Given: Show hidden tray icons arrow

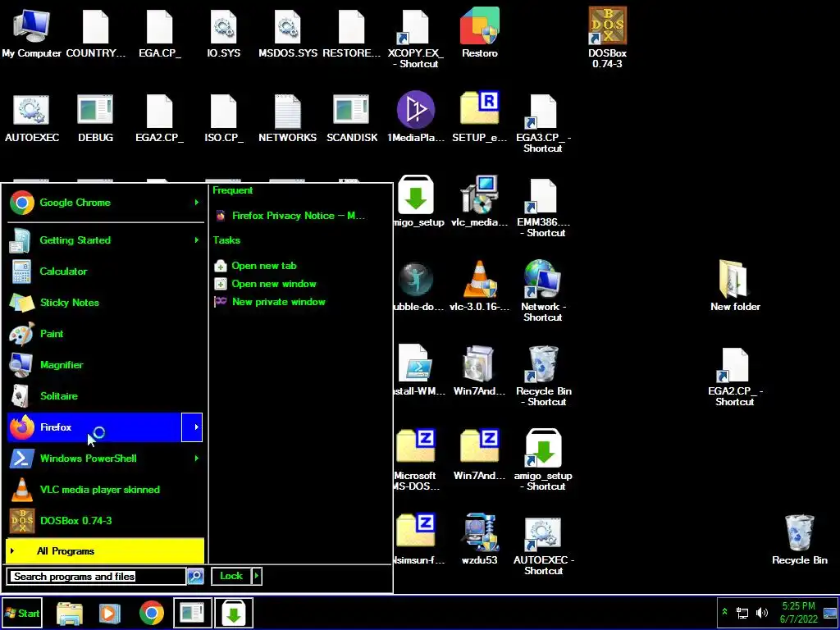Looking at the screenshot, I should (x=725, y=612).
